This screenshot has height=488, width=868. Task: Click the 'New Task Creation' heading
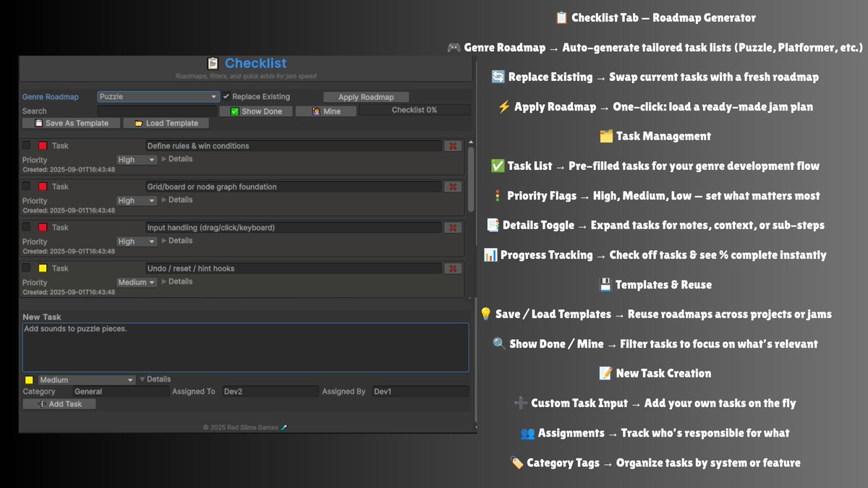click(655, 374)
